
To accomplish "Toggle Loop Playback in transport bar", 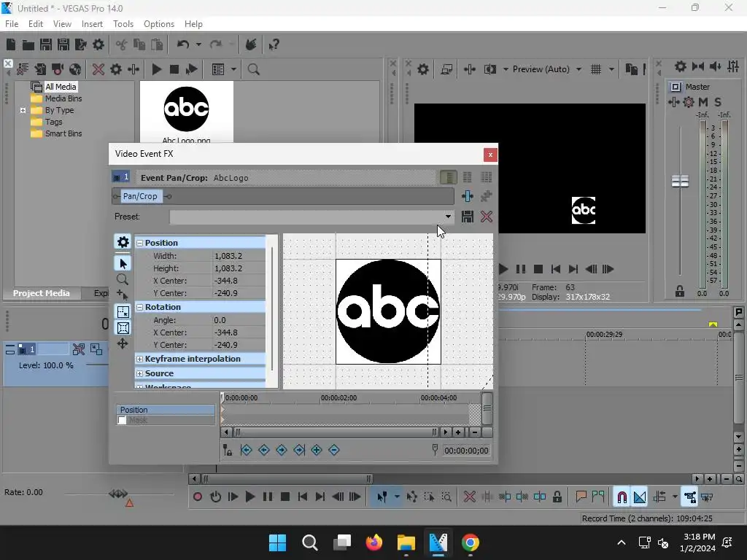I will point(215,497).
